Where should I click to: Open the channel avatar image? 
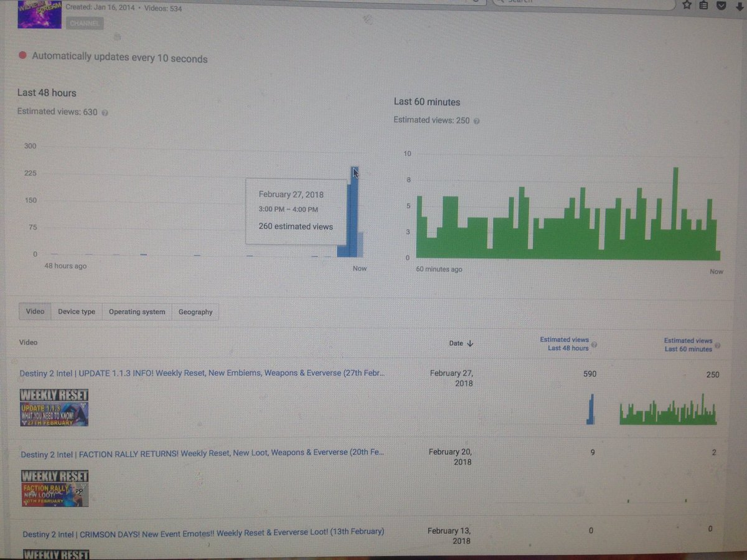pyautogui.click(x=39, y=14)
